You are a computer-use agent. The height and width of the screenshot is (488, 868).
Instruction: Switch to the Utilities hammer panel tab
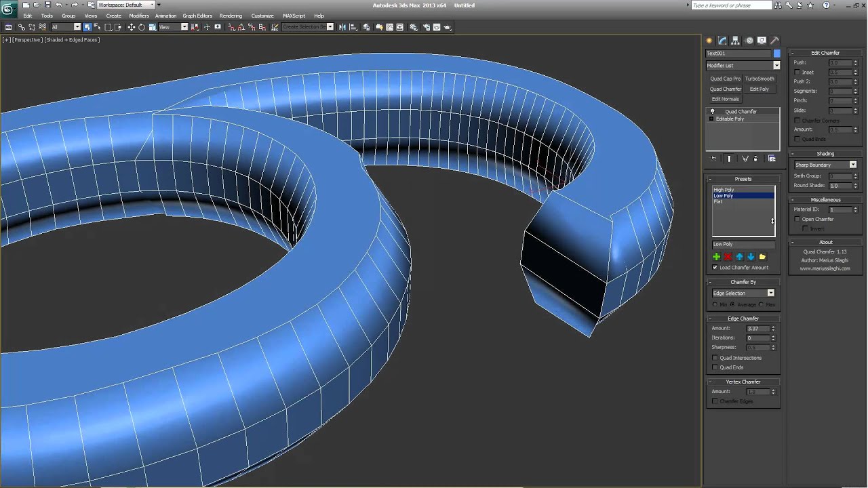[775, 41]
